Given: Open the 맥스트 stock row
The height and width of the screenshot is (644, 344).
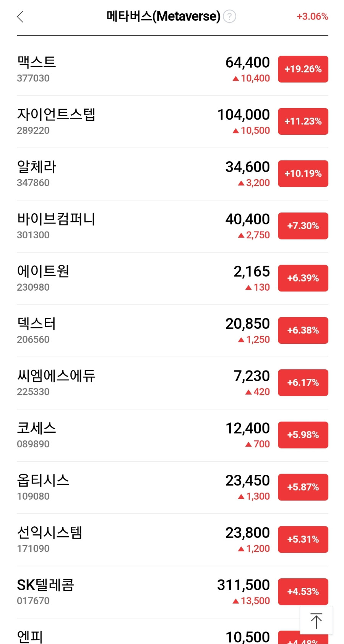Looking at the screenshot, I should click(x=172, y=69).
